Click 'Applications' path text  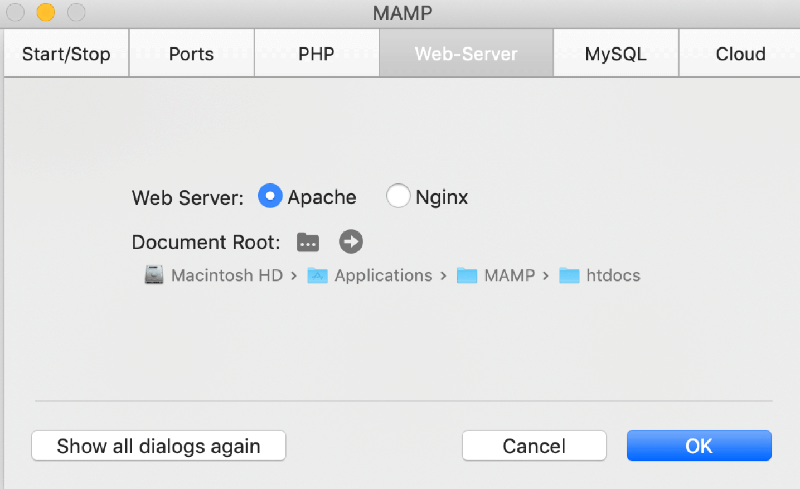[x=383, y=276]
